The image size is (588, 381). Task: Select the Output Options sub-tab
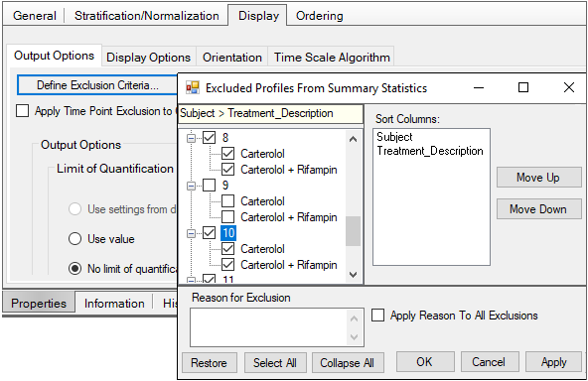(x=54, y=56)
